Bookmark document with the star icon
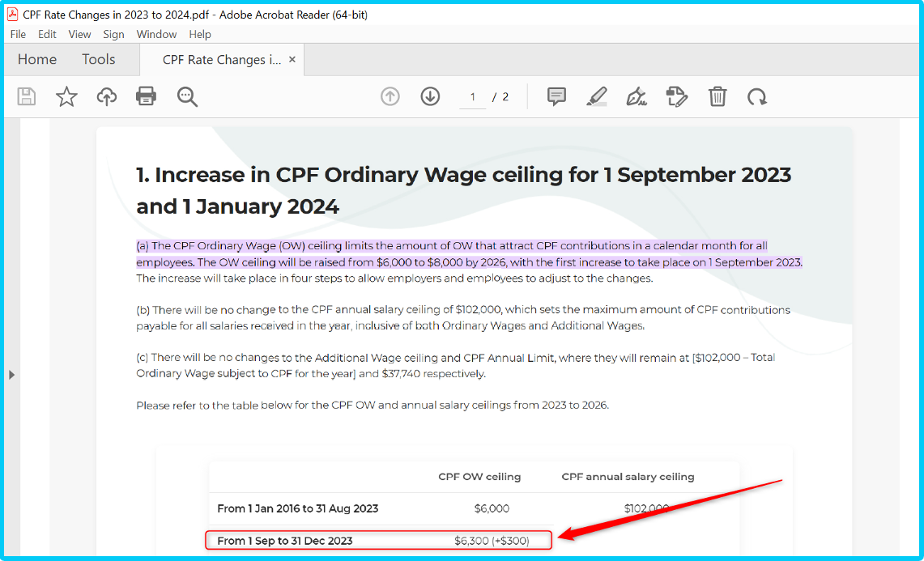Image resolution: width=924 pixels, height=561 pixels. point(66,97)
